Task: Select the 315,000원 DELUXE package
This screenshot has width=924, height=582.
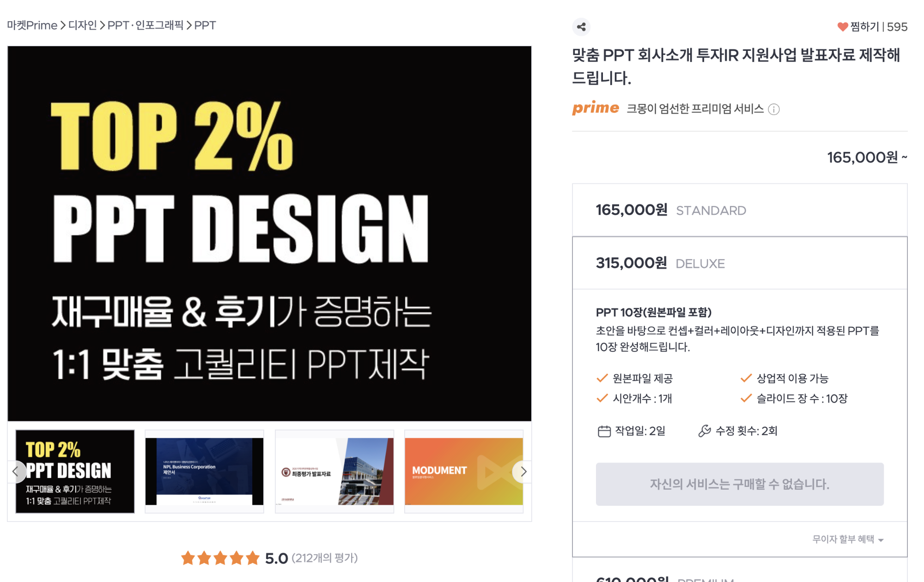Action: 740,263
